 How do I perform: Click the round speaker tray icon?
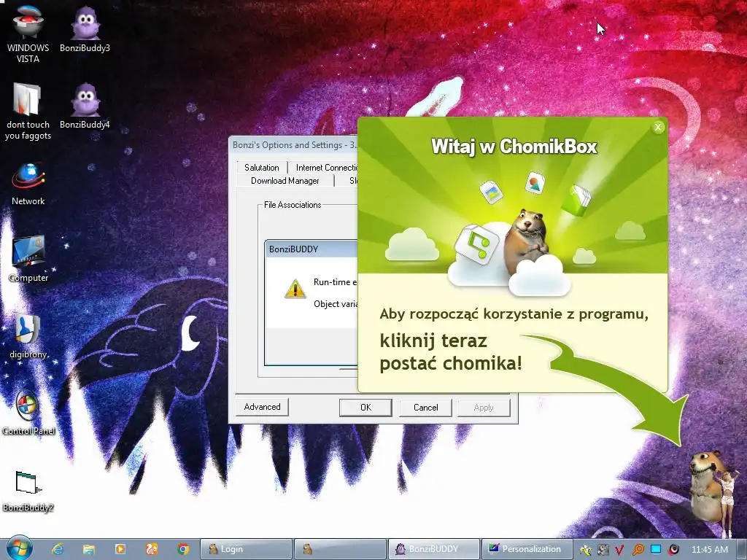[673, 550]
